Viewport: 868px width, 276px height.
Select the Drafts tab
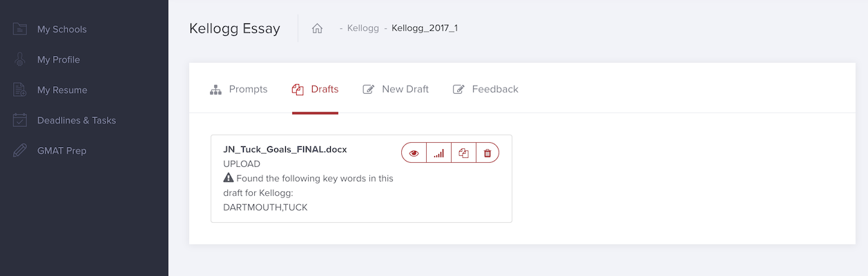click(315, 90)
